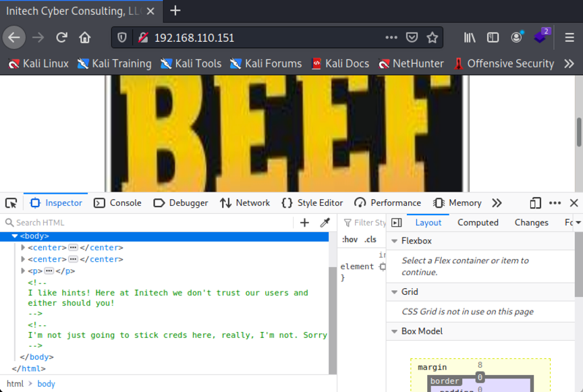Reload the page with the refresh icon
The image size is (583, 392).
pyautogui.click(x=62, y=38)
